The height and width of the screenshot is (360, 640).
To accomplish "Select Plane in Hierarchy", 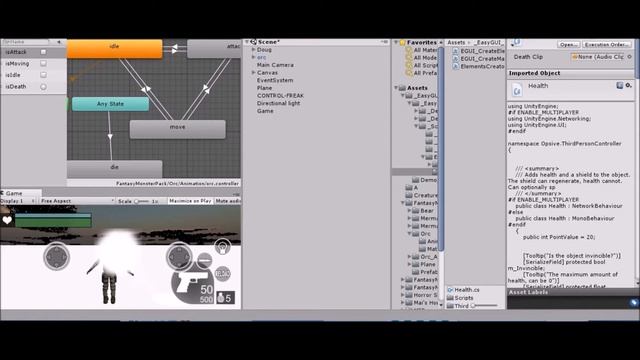I will click(x=264, y=88).
